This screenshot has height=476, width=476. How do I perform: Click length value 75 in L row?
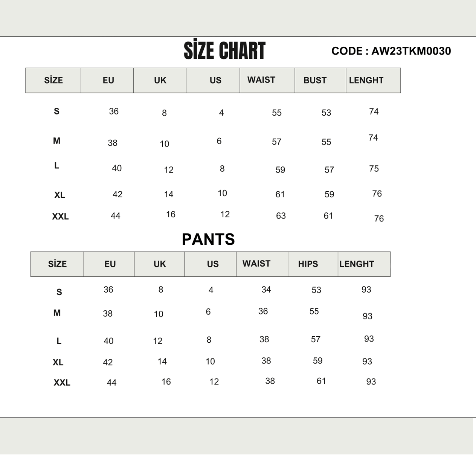[x=374, y=169]
